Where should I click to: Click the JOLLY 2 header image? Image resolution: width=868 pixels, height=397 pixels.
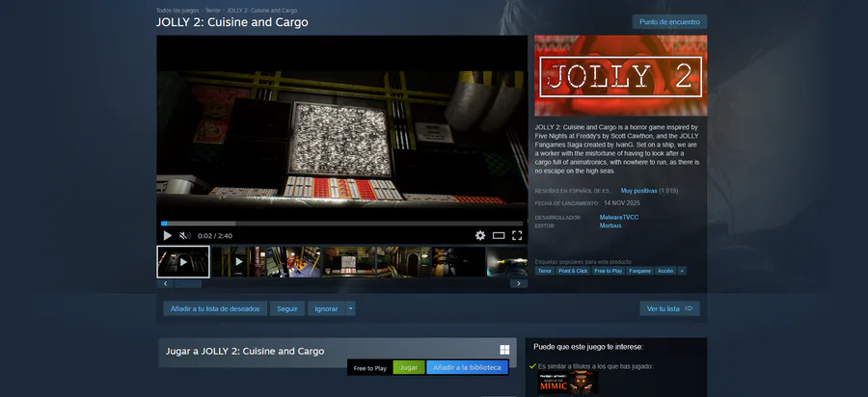[x=620, y=76]
